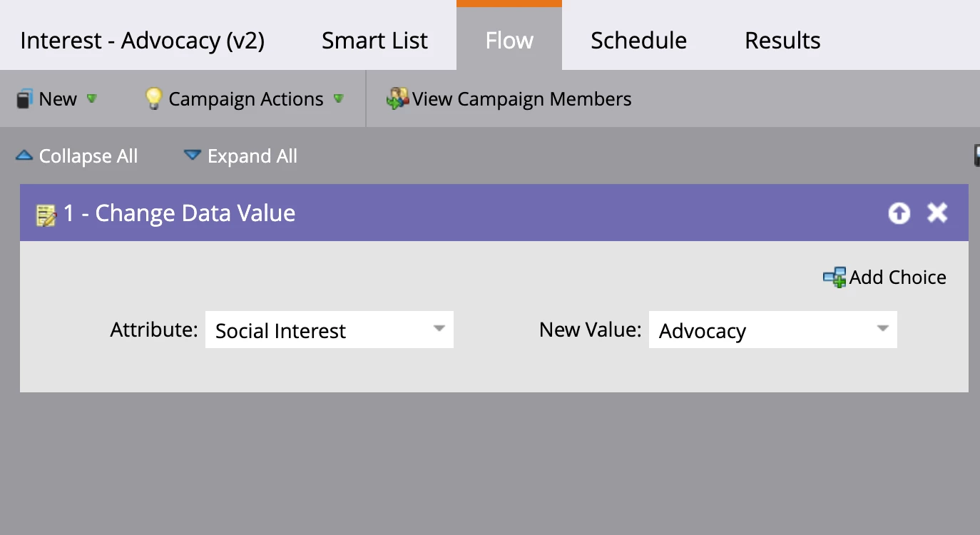This screenshot has height=535, width=980.
Task: Click the Change Data Value notepad icon
Action: click(x=46, y=214)
